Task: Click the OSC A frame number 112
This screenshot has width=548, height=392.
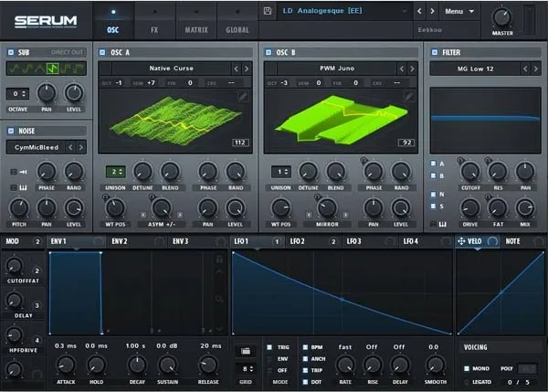Action: [x=240, y=143]
